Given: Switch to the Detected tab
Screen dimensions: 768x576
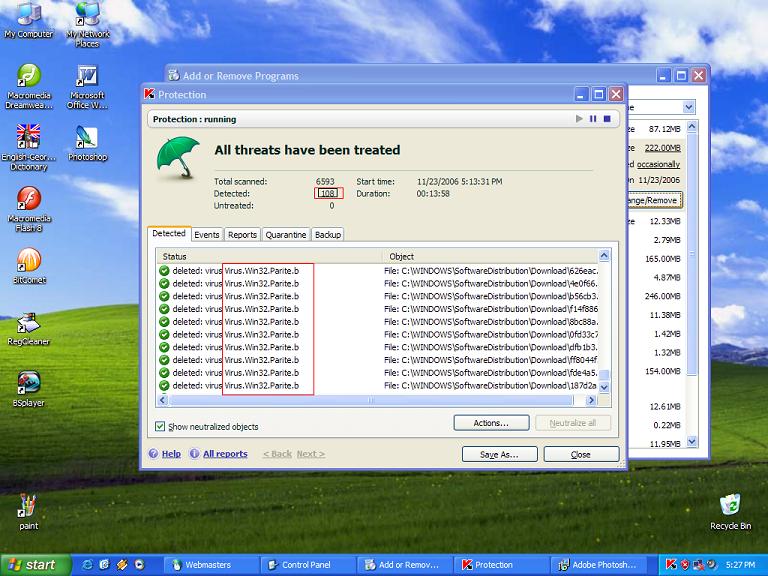Looking at the screenshot, I should [x=168, y=234].
